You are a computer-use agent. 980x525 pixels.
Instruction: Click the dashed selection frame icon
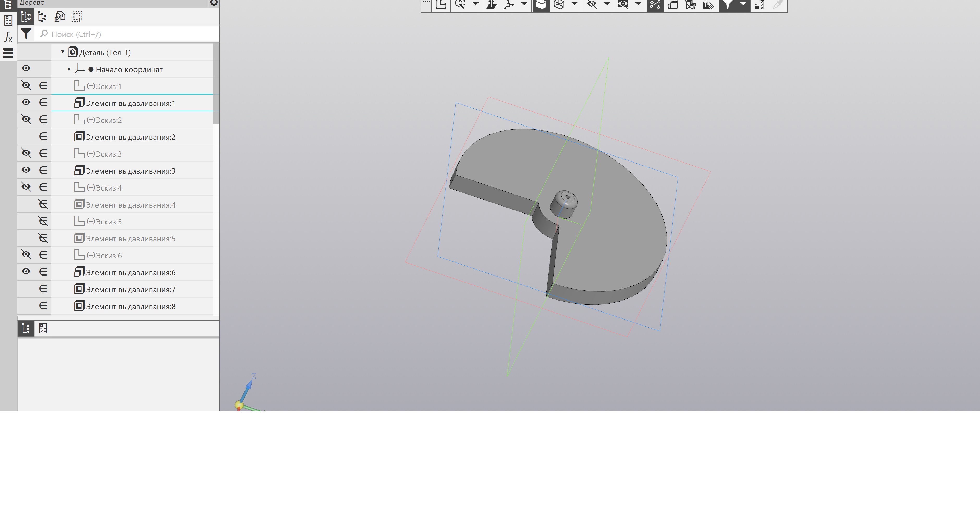coord(77,17)
